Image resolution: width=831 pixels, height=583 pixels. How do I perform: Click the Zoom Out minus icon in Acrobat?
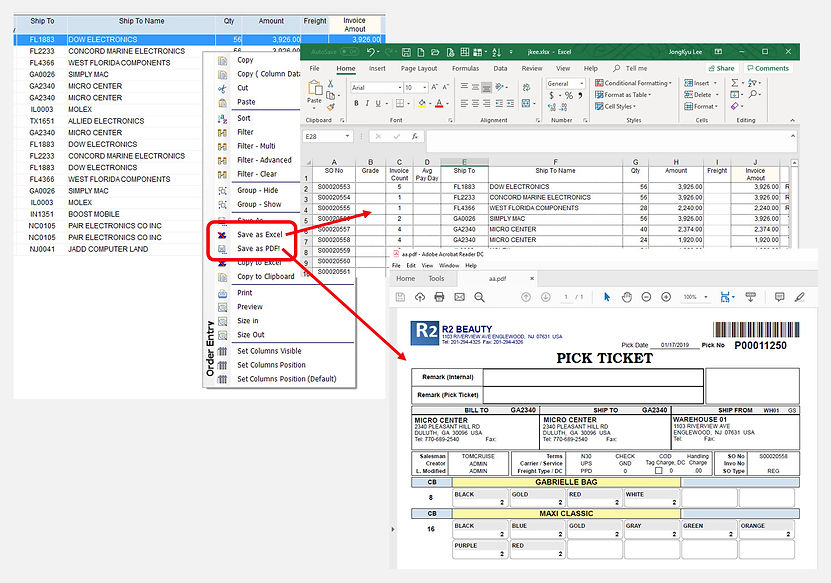pos(646,297)
